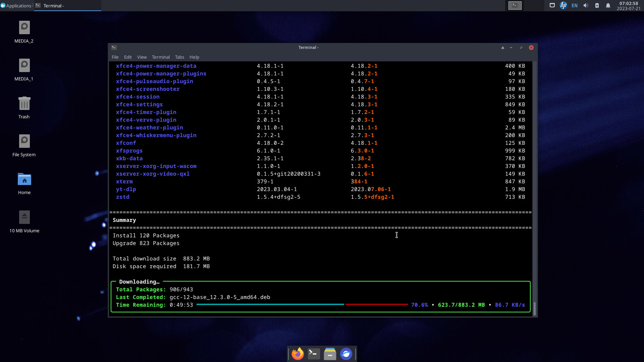The image size is (644, 362).
Task: Click total download size 883.2 MB
Action: click(x=197, y=259)
